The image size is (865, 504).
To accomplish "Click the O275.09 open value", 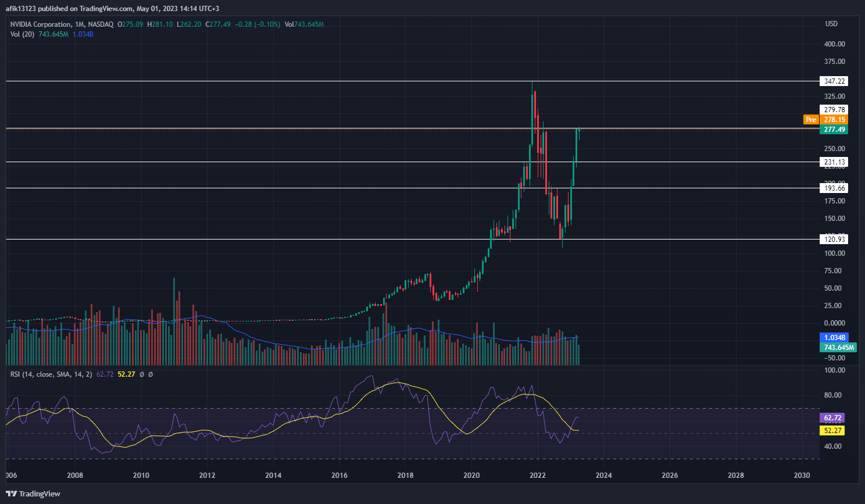I will pyautogui.click(x=130, y=24).
